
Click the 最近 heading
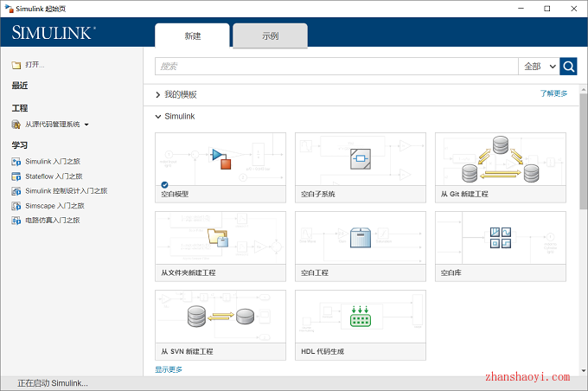click(20, 86)
